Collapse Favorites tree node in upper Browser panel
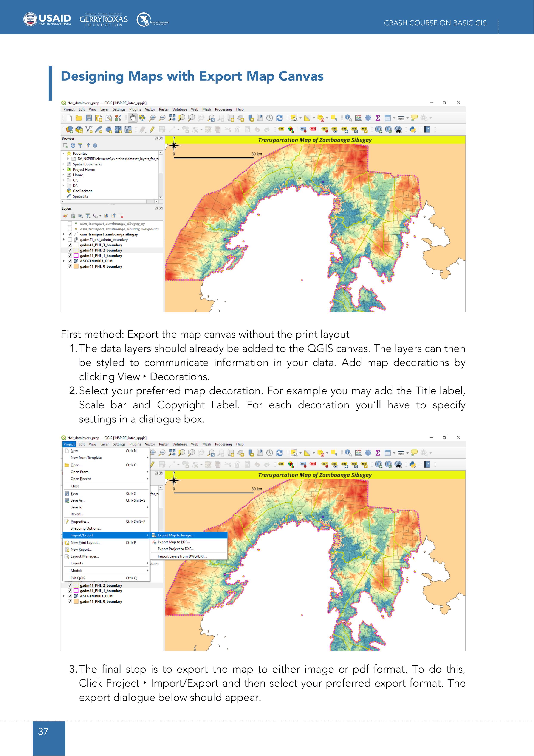Screen dimensions: 534x756 click(63, 153)
